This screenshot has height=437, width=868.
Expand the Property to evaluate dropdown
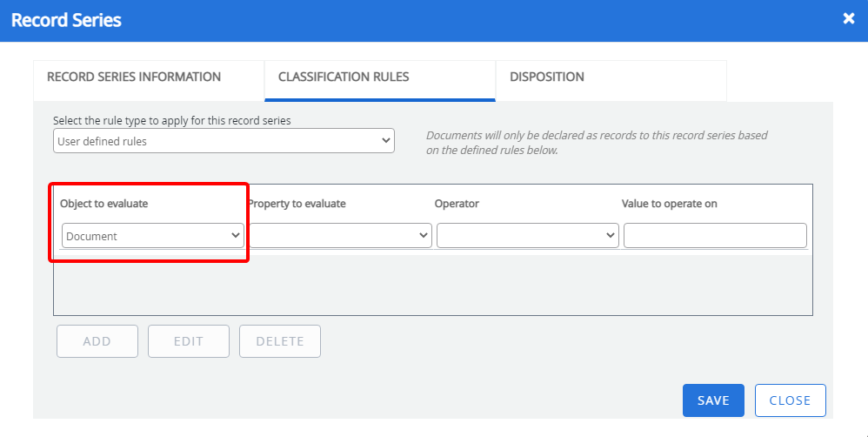[x=340, y=236]
